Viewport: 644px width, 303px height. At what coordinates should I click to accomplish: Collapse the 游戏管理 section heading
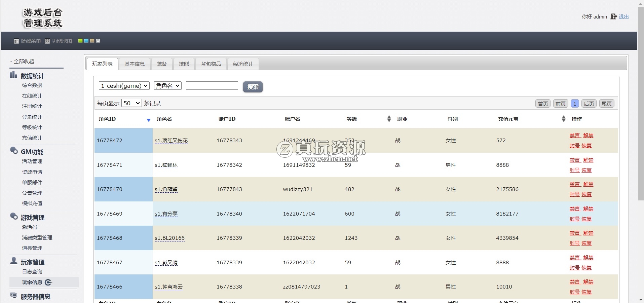[32, 218]
